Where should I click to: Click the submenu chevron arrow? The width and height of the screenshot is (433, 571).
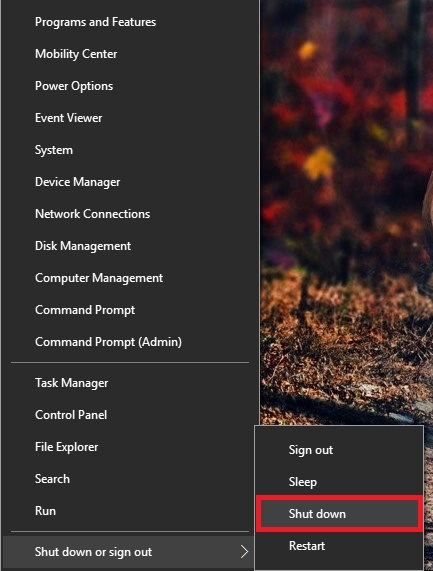click(244, 552)
